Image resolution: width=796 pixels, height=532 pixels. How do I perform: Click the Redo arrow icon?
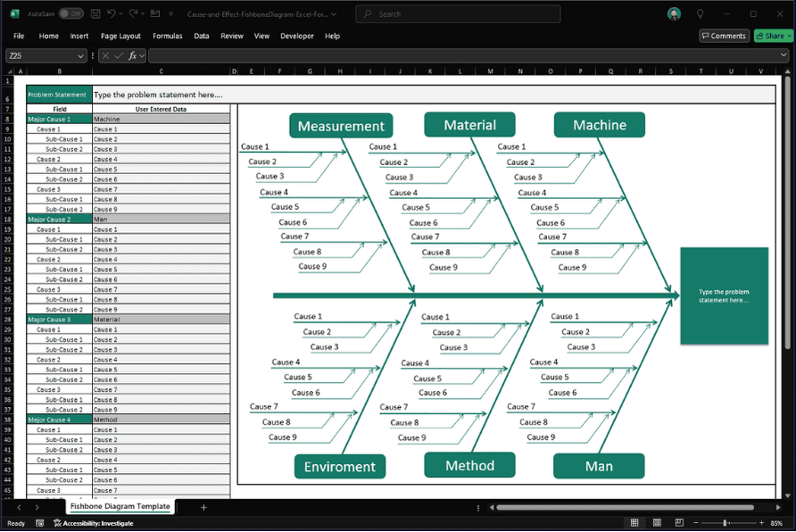click(133, 14)
